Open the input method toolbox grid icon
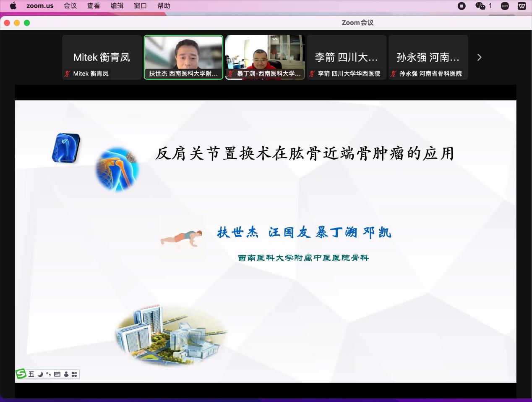 tap(74, 374)
